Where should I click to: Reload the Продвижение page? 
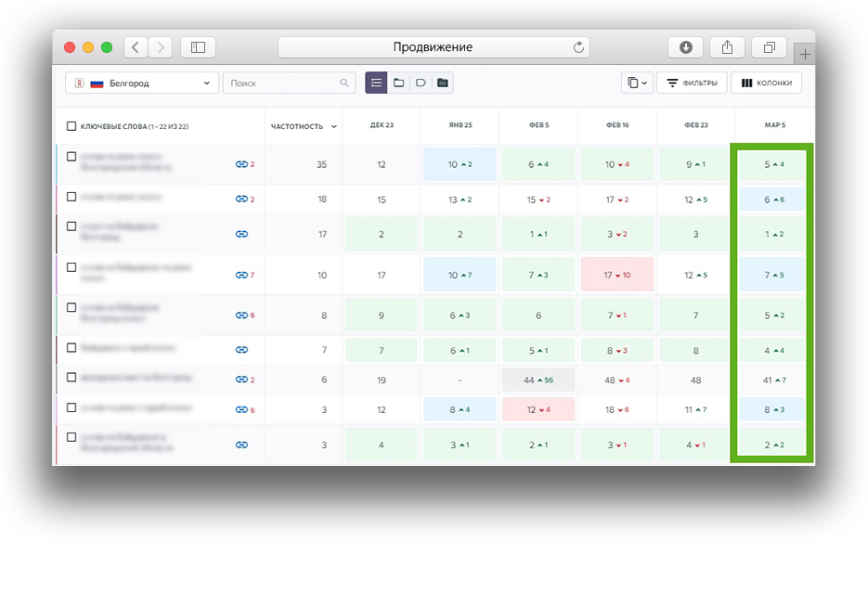pyautogui.click(x=578, y=47)
